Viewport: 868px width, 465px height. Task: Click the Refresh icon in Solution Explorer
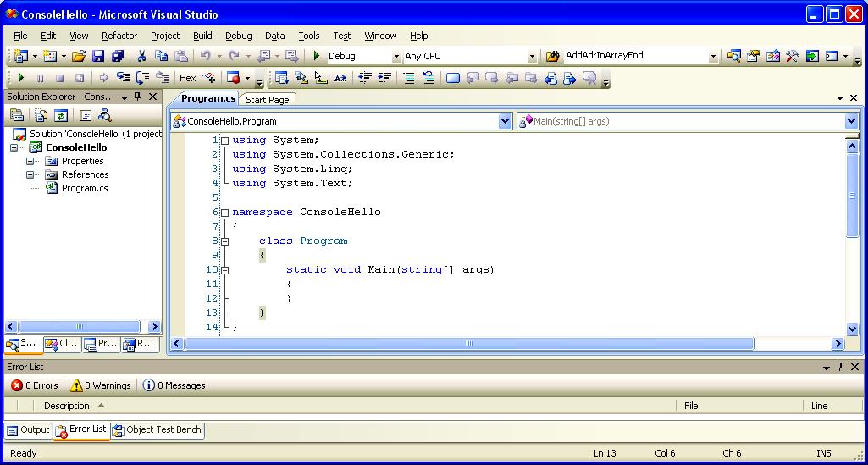click(x=61, y=115)
